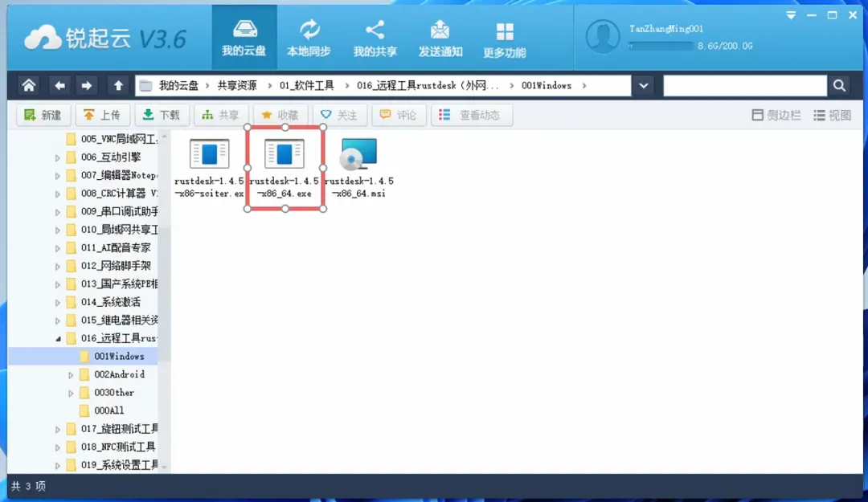Select the rustdesk-1.4.5-x86_64.exe file
The image size is (868, 502).
pyautogui.click(x=285, y=168)
